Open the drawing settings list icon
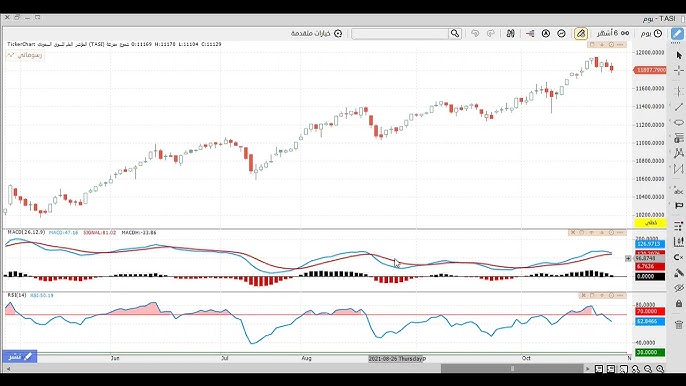Screen dimensions: 686x386 pyautogui.click(x=679, y=226)
